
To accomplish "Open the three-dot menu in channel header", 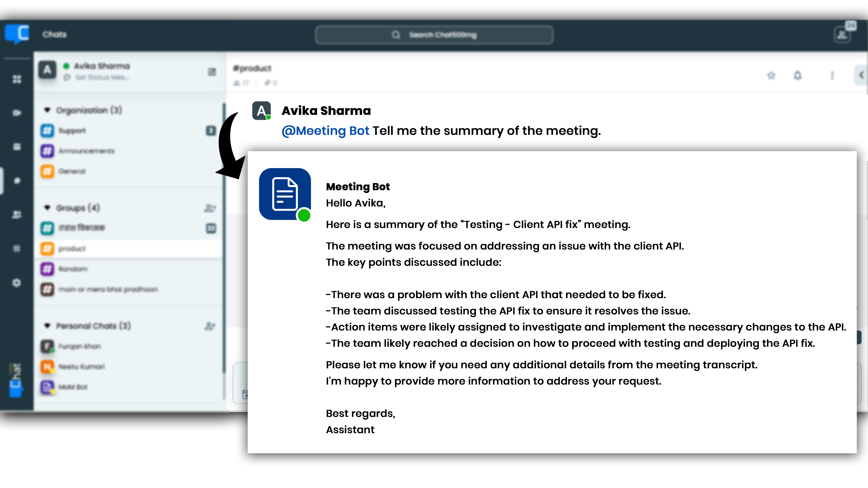I will coord(832,75).
